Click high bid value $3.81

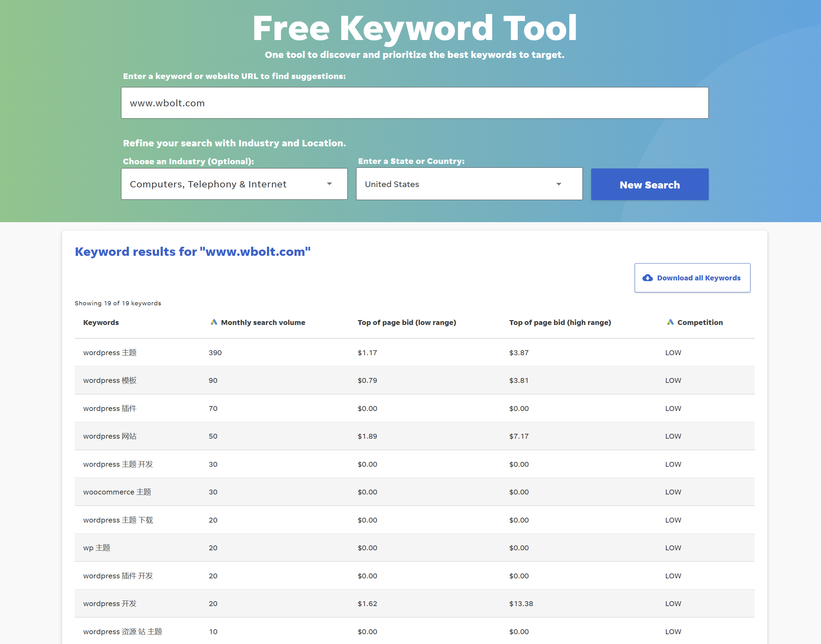(x=519, y=380)
